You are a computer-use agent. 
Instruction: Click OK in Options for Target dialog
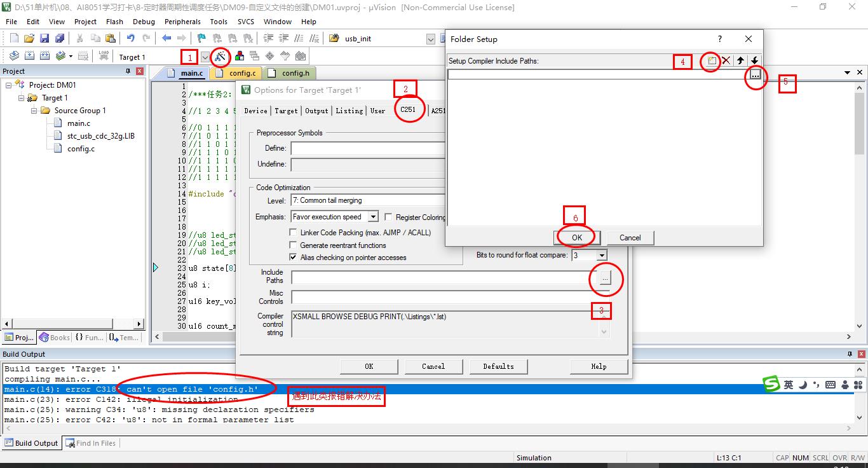tap(369, 366)
